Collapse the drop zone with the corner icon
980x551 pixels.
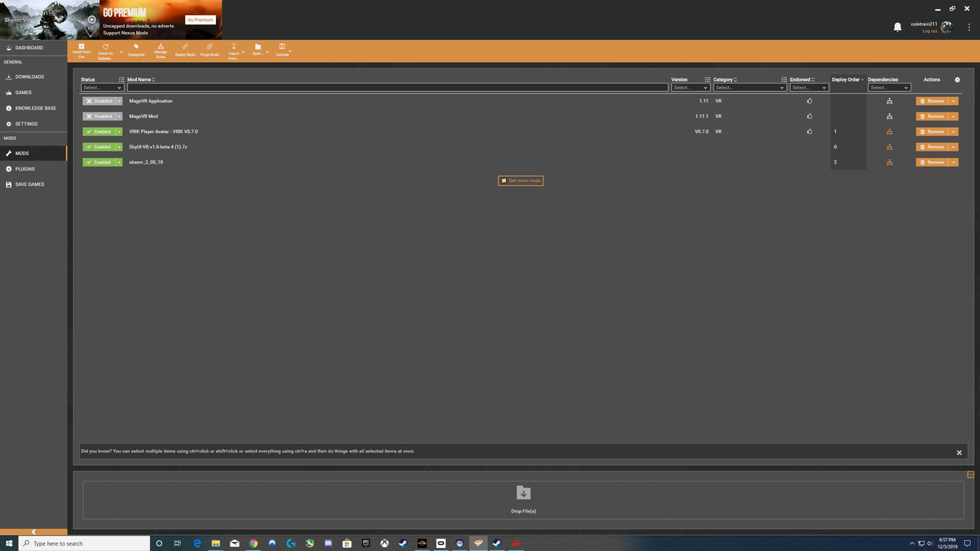(x=970, y=474)
